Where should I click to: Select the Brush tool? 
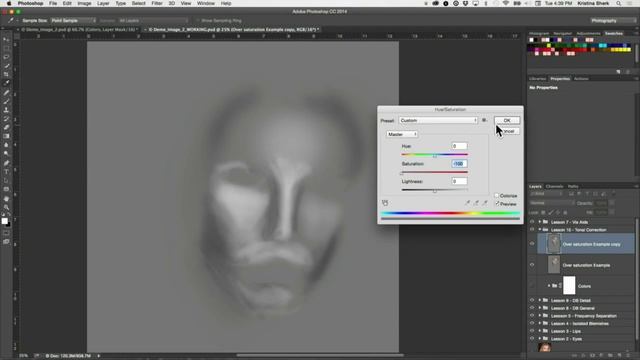(x=6, y=101)
